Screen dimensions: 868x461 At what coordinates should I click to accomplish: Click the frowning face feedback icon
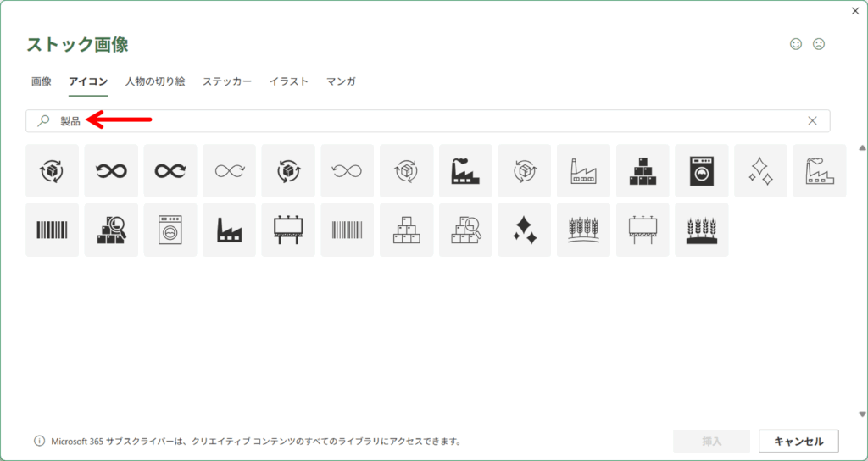tap(819, 44)
